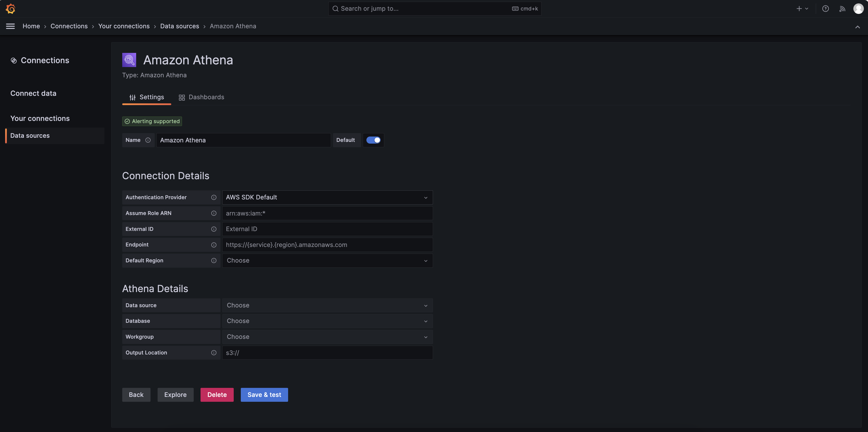Open the Athena Data source dropdown
Viewport: 868px width, 432px height.
pyautogui.click(x=328, y=305)
